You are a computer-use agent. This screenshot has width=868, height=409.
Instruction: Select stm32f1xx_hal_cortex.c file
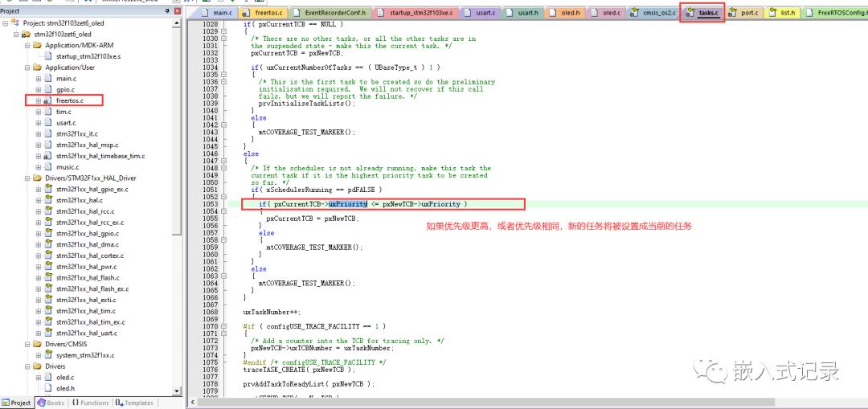pos(90,256)
